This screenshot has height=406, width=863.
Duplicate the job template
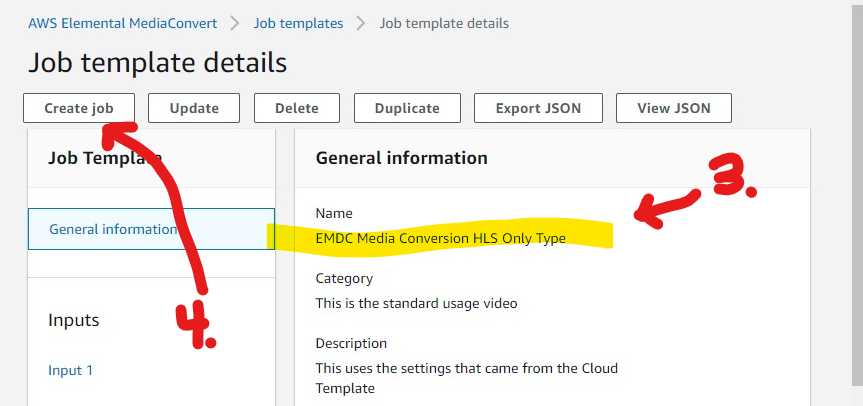407,108
